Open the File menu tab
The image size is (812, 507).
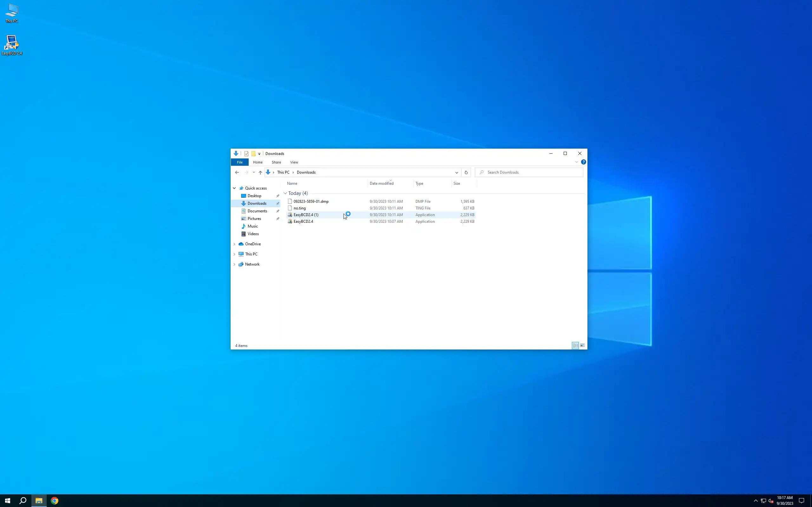239,162
